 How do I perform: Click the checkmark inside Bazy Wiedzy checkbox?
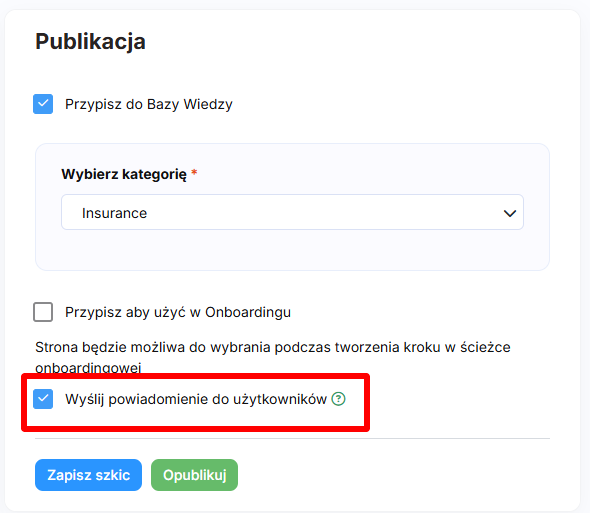point(43,104)
